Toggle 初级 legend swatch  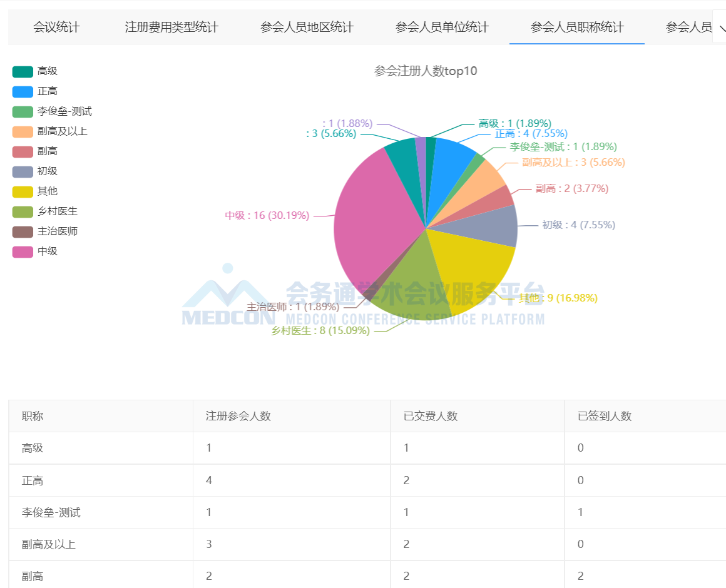23,171
